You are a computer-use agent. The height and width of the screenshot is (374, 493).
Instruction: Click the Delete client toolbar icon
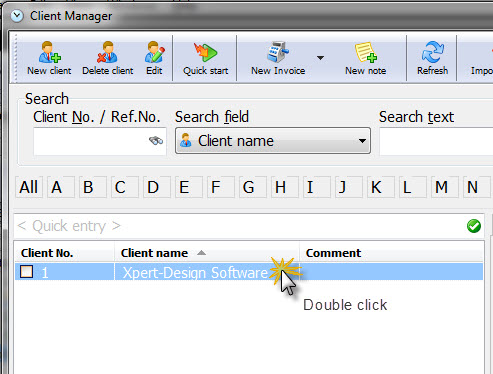click(107, 58)
